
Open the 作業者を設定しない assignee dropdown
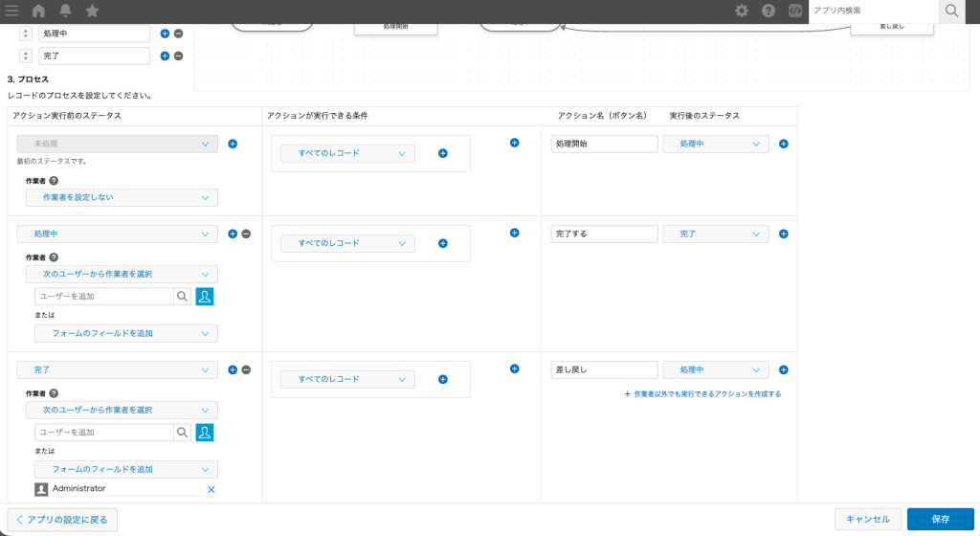[122, 197]
